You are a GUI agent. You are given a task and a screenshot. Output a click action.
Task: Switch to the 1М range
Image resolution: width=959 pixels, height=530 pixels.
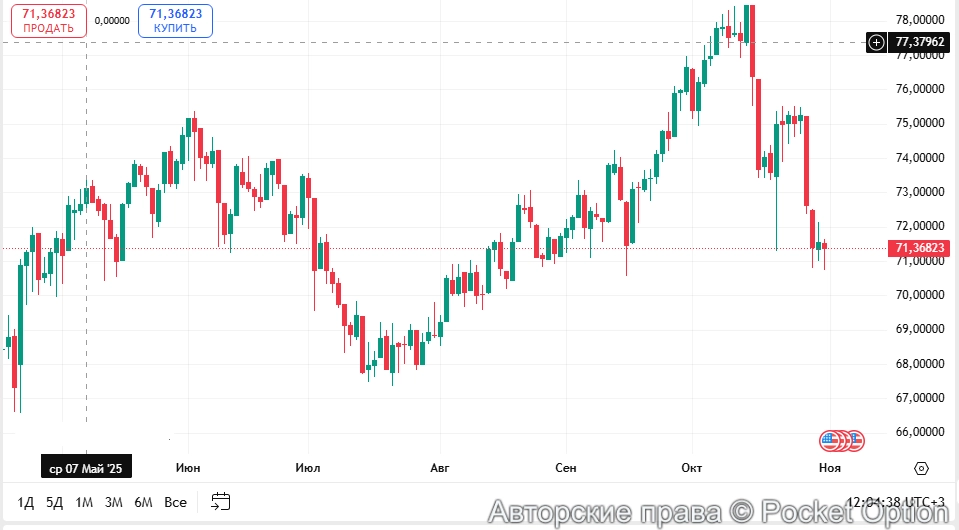click(x=84, y=502)
